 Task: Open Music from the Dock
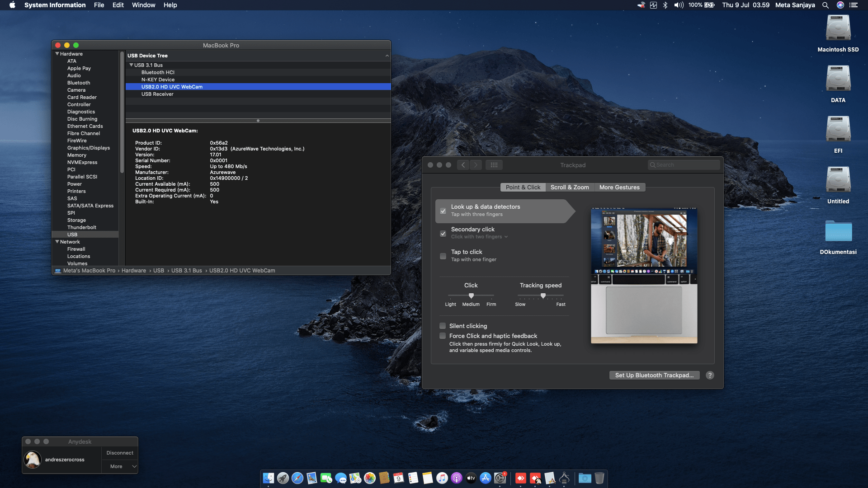[x=442, y=479]
